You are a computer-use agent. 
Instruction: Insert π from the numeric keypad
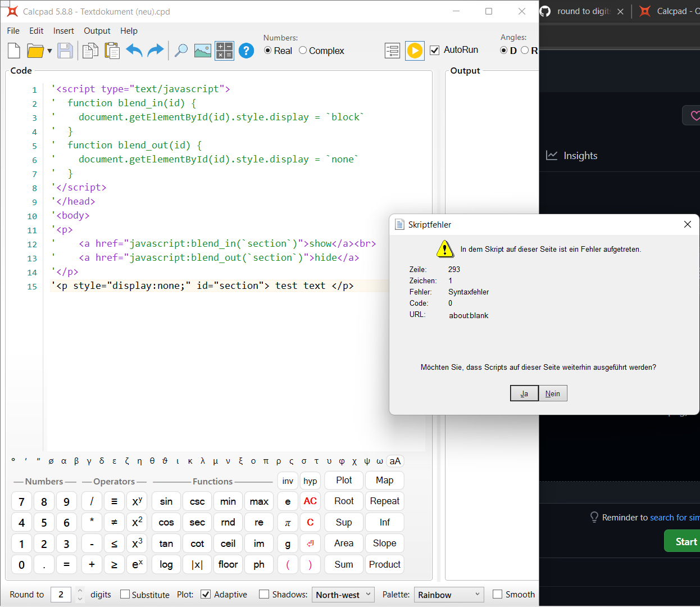[287, 522]
